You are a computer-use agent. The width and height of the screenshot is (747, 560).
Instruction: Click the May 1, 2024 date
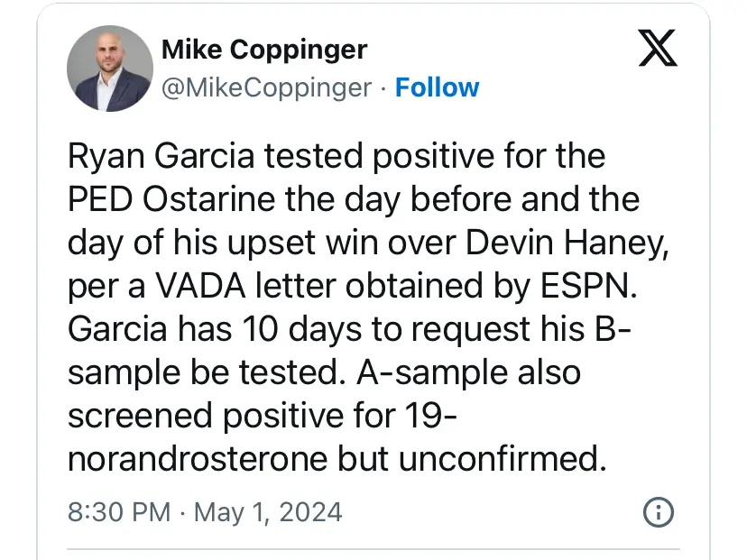click(x=268, y=512)
